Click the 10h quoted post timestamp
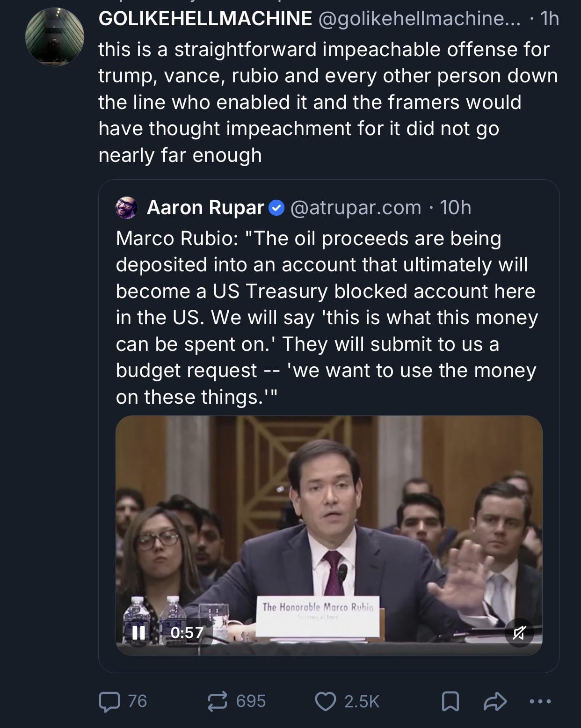This screenshot has width=581, height=728. pyautogui.click(x=455, y=208)
